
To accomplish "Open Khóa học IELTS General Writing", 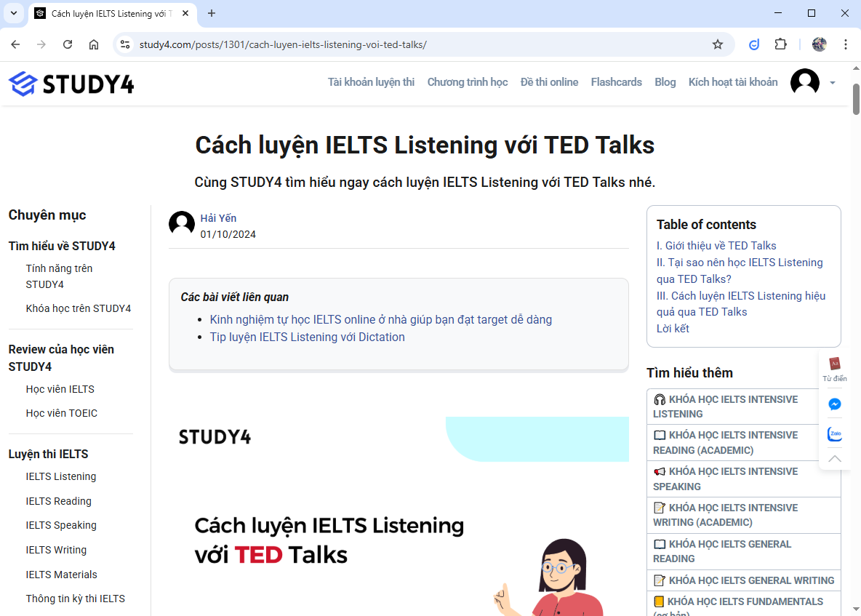I will click(744, 580).
